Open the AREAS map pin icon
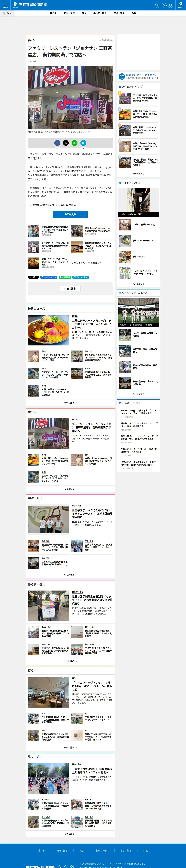Viewport: 186px width, 868px height. [x=181, y=5]
